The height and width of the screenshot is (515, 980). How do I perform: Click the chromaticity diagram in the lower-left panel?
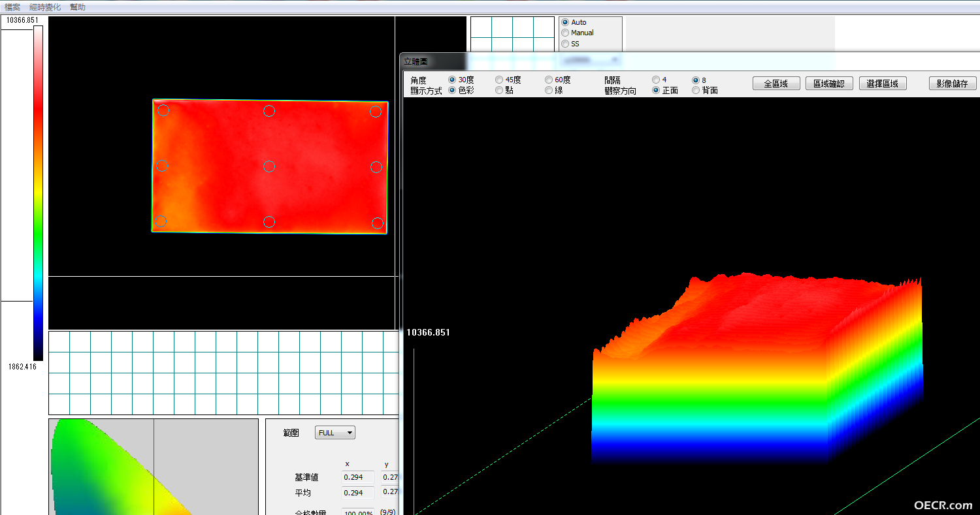pos(154,467)
